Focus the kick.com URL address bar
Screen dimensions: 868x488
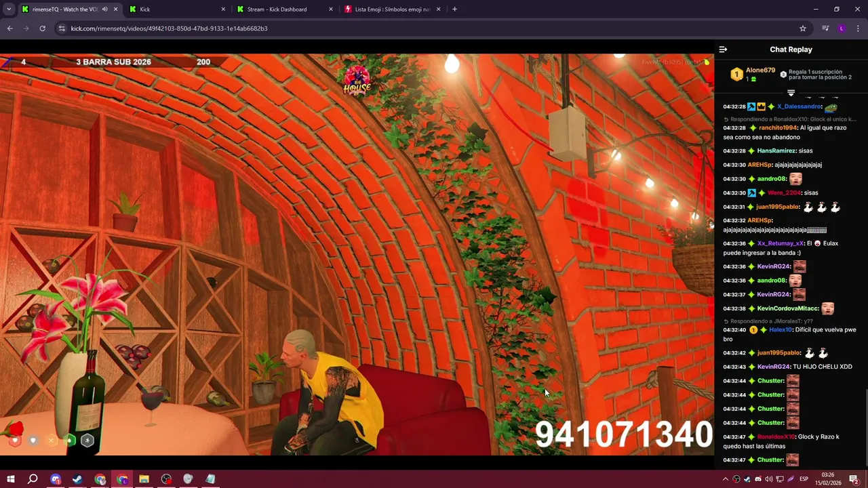pyautogui.click(x=427, y=28)
